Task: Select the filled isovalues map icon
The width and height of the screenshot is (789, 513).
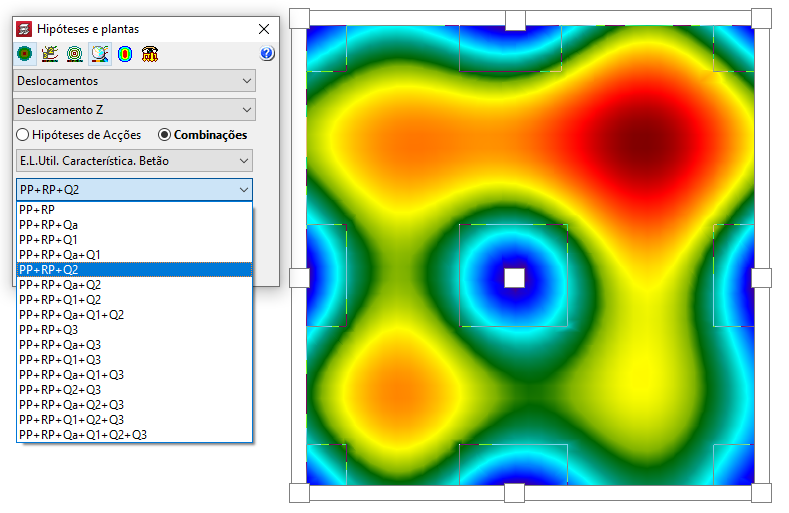Action: (x=24, y=54)
